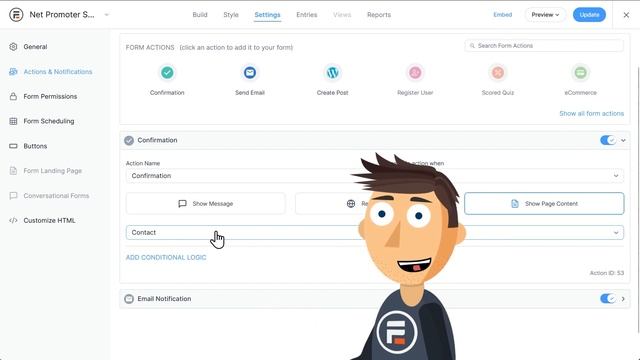The width and height of the screenshot is (640, 360).
Task: Close the form settings with X
Action: [x=626, y=15]
